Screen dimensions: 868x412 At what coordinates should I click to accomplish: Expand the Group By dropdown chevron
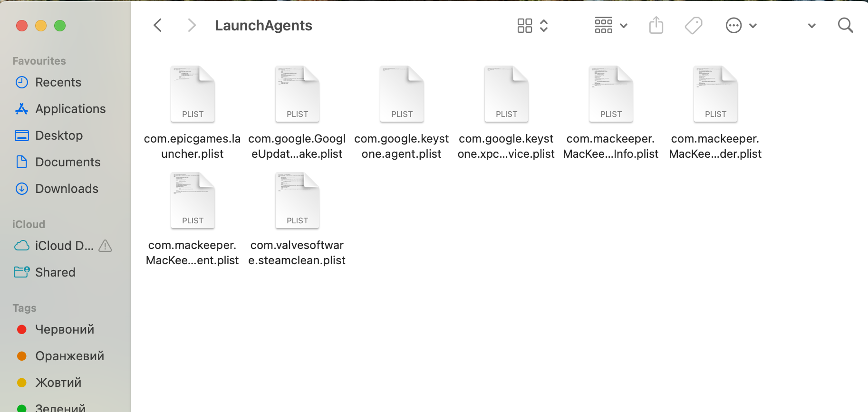pyautogui.click(x=624, y=26)
